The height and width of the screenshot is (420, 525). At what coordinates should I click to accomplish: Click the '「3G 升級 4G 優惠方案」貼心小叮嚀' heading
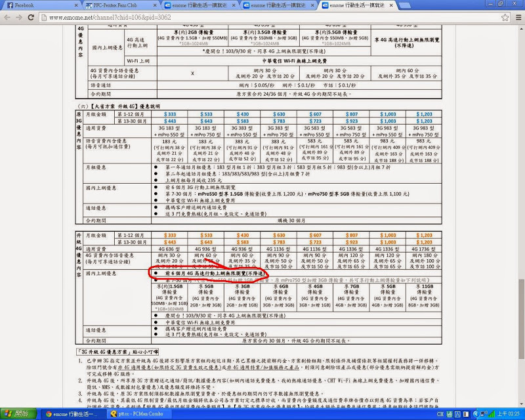(117, 352)
